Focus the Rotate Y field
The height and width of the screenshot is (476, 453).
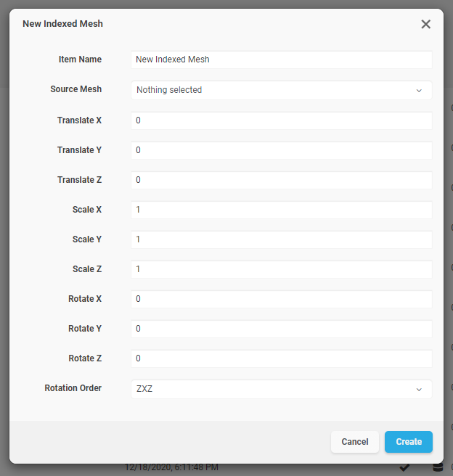pos(282,329)
